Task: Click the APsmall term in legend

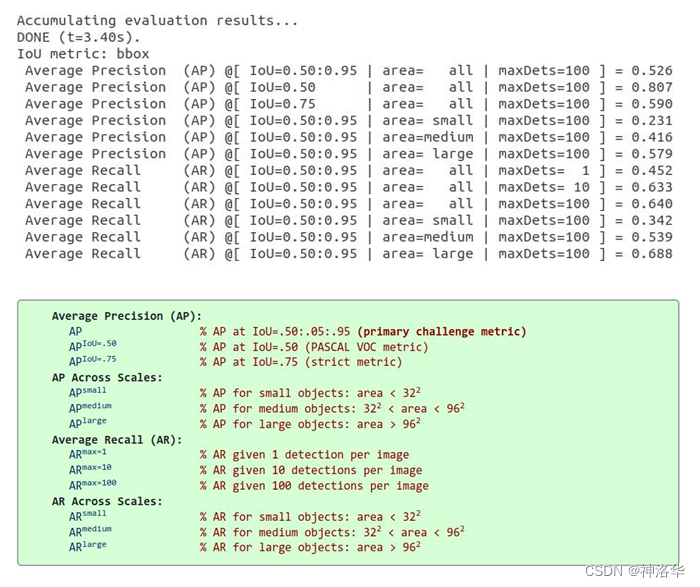Action: click(88, 392)
